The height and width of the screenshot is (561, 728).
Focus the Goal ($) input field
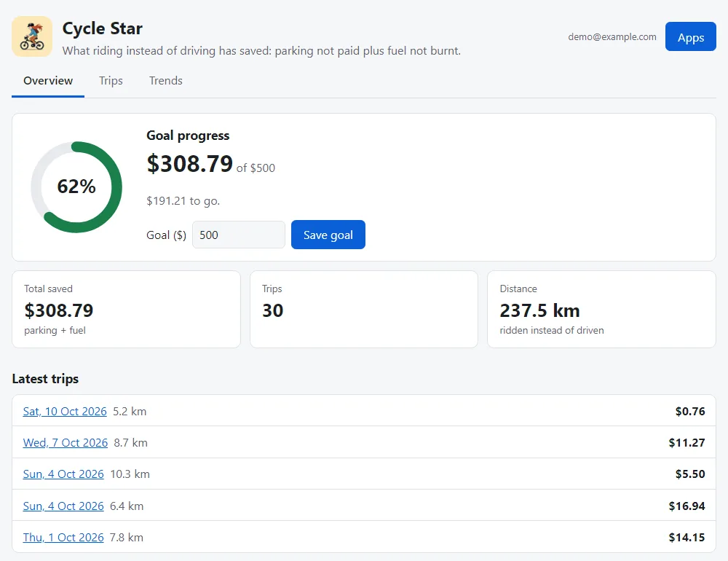pyautogui.click(x=239, y=235)
